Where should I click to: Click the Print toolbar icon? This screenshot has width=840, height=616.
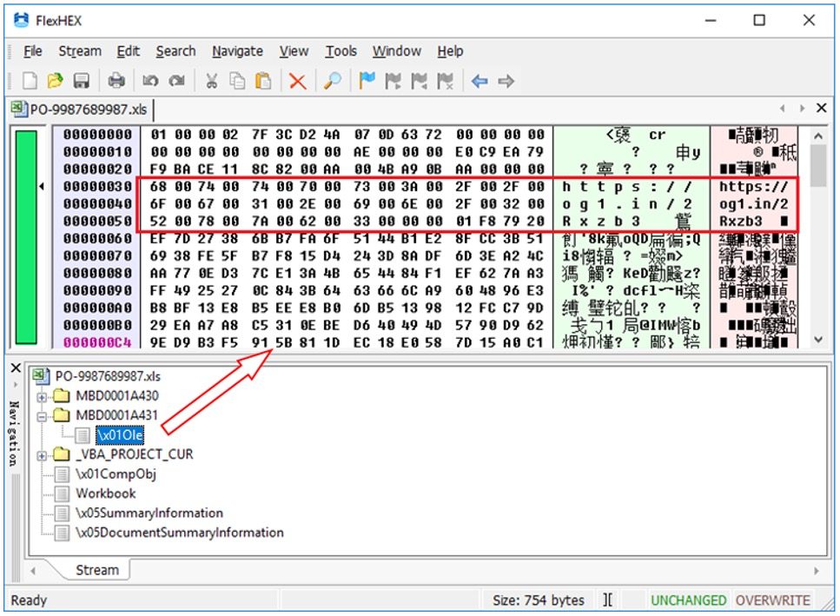point(116,81)
